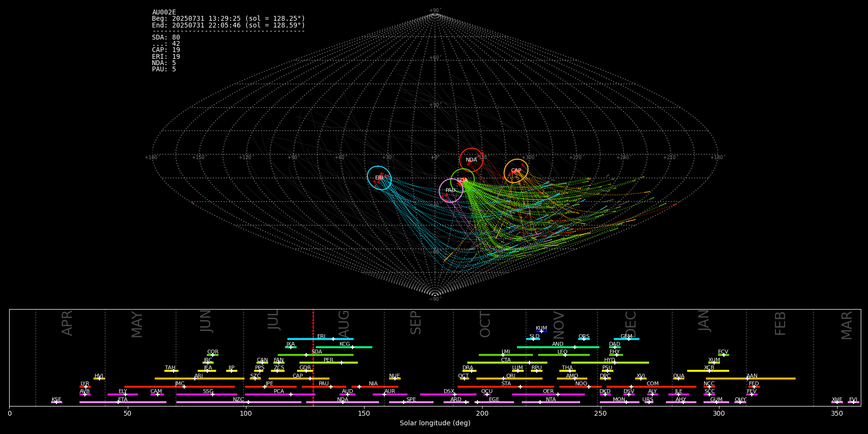Screen dimensions: 868x434
Task: Click the NIA shower label on timeline
Action: (373, 384)
